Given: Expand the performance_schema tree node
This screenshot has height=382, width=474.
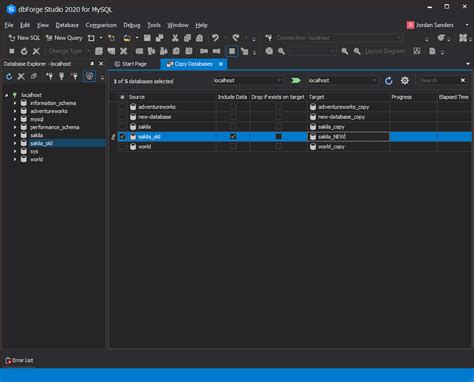Looking at the screenshot, I should click(15, 127).
